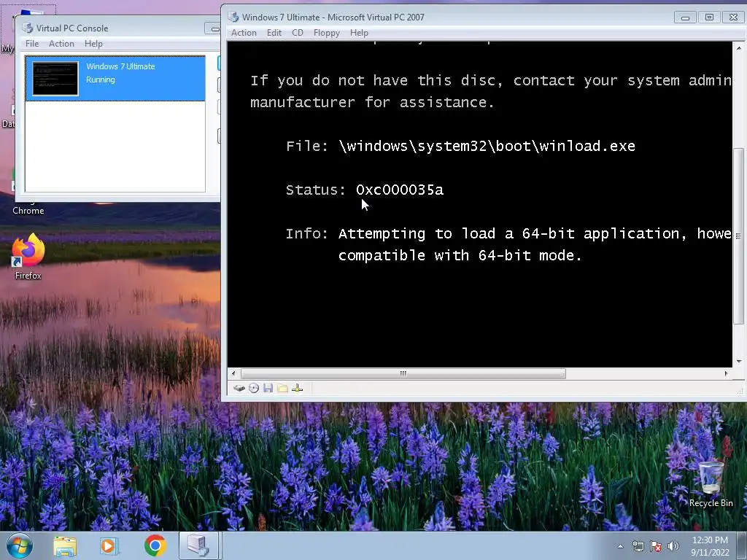Launch Windows Media Player from the taskbar

click(x=109, y=545)
